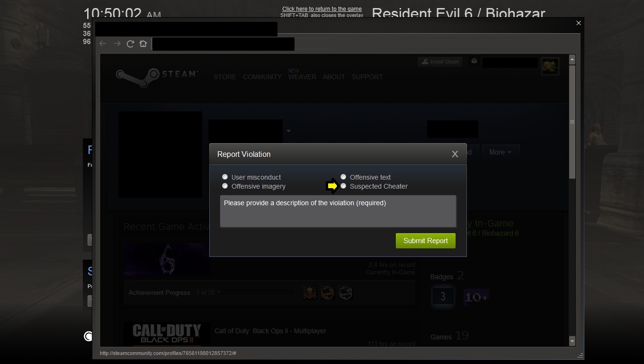This screenshot has width=644, height=364.
Task: Click the return to the game link
Action: pos(322,9)
